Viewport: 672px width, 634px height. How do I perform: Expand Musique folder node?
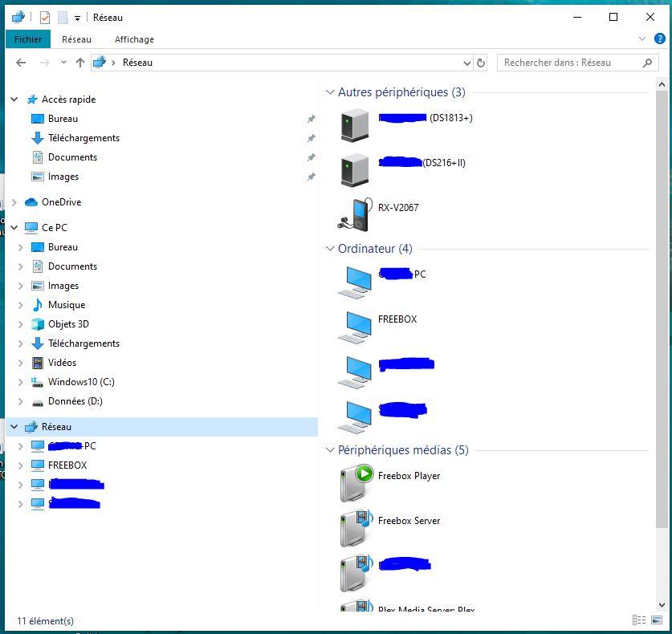pos(20,305)
